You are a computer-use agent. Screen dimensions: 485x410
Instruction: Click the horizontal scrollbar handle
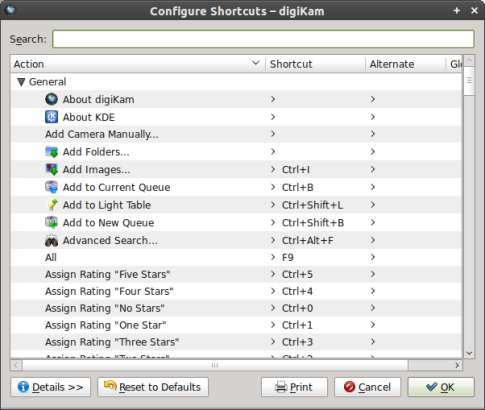215,365
